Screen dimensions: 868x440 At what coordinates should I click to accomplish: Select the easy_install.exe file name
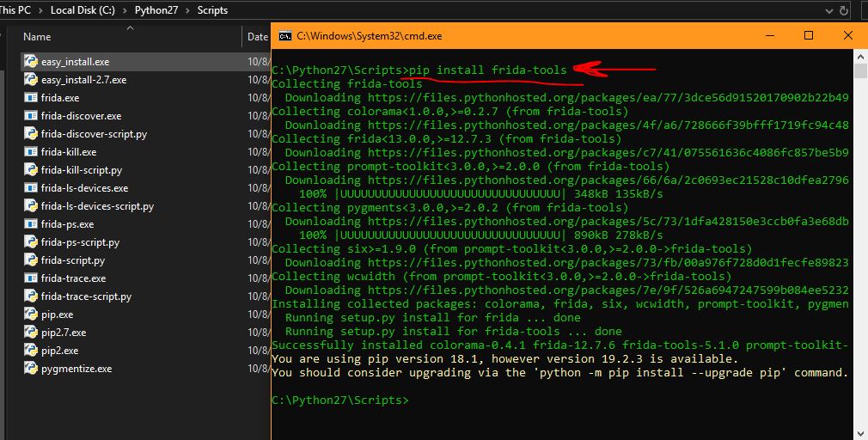coord(76,61)
